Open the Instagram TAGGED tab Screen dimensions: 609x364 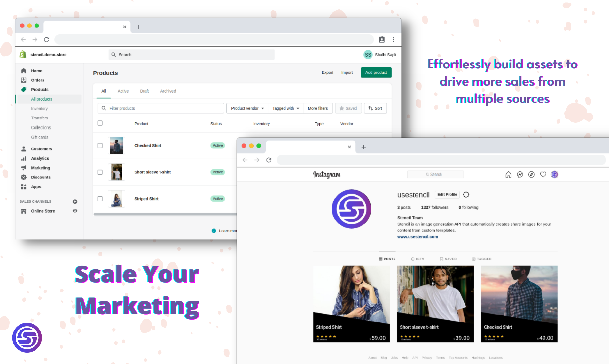coord(482,259)
